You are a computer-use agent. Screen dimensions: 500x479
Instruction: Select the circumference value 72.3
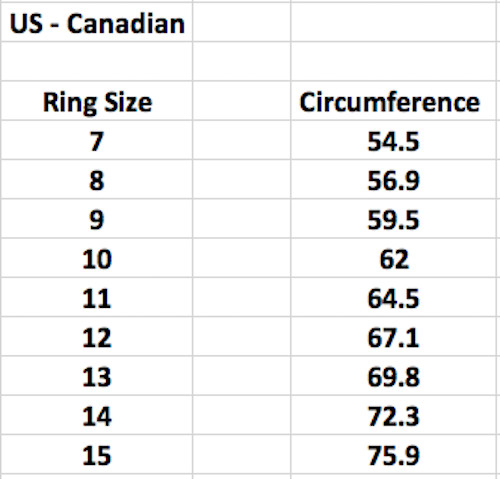[393, 415]
